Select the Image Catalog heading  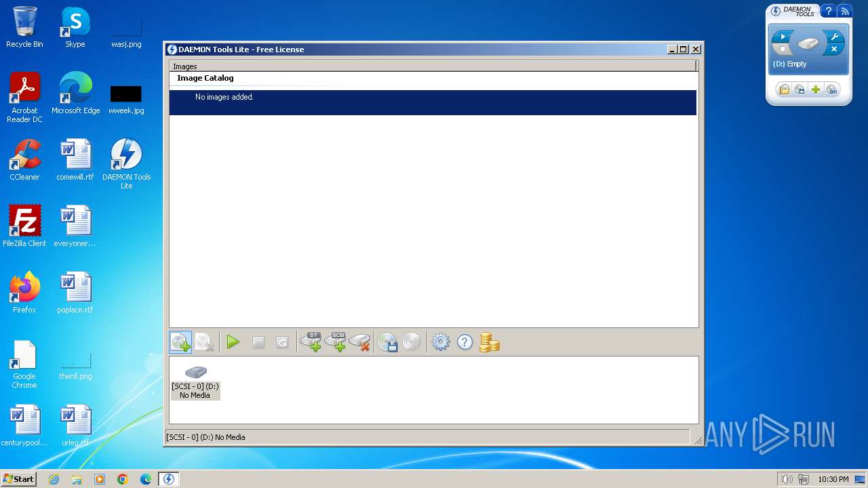(x=205, y=78)
